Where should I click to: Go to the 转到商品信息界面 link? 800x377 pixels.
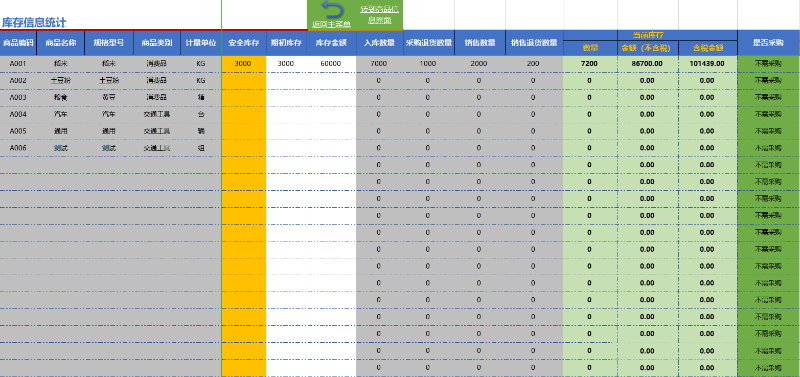coord(380,15)
